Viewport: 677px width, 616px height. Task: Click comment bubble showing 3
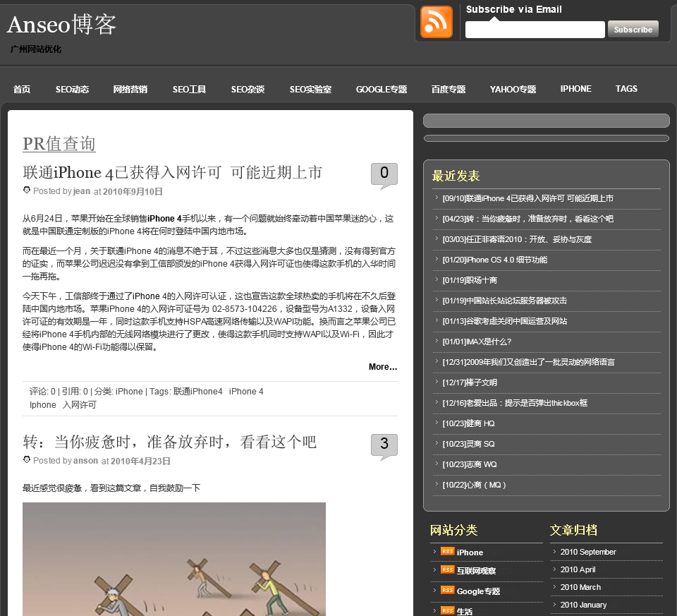click(384, 446)
